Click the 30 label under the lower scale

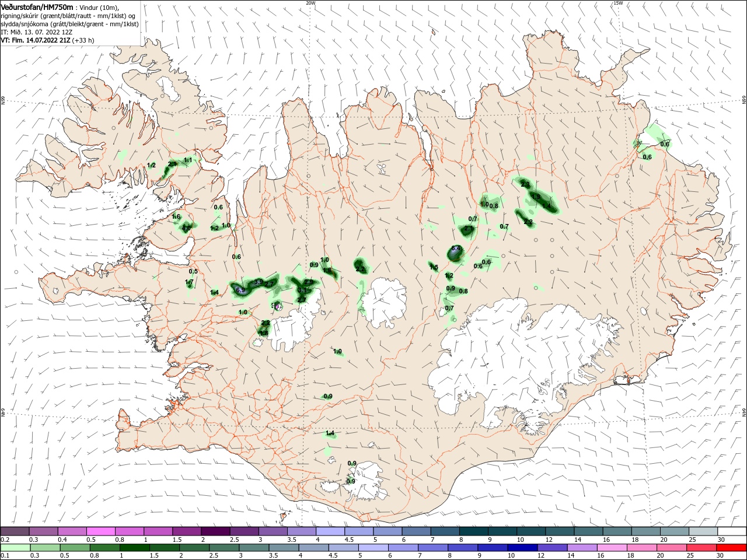(x=721, y=556)
